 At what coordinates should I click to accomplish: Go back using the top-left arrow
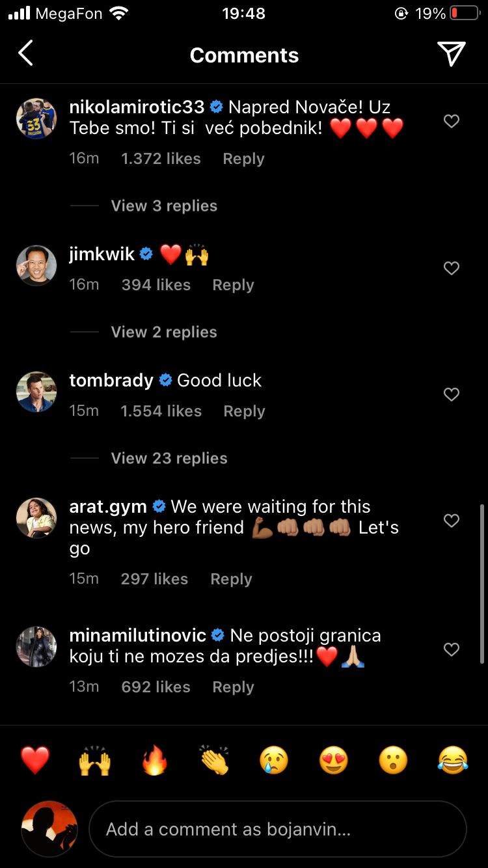[x=26, y=54]
